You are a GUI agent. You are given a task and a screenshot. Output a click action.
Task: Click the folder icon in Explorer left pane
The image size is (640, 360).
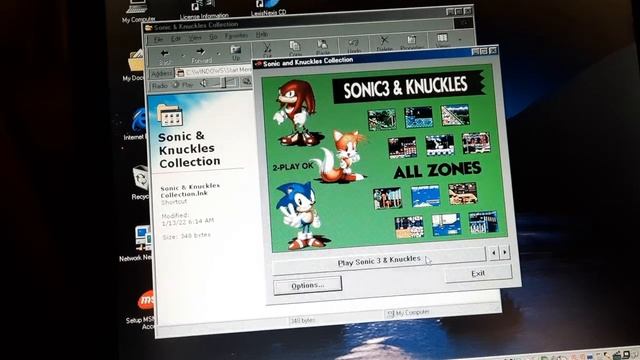[x=169, y=115]
